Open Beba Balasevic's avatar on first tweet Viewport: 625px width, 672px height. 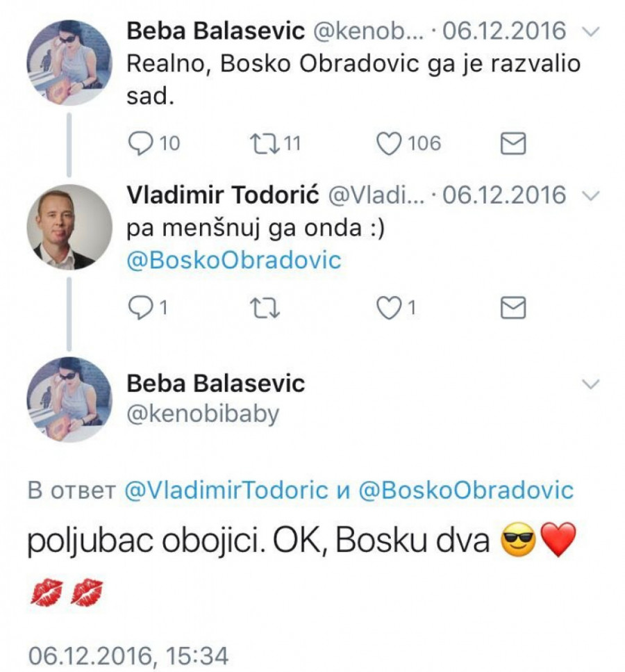point(69,63)
